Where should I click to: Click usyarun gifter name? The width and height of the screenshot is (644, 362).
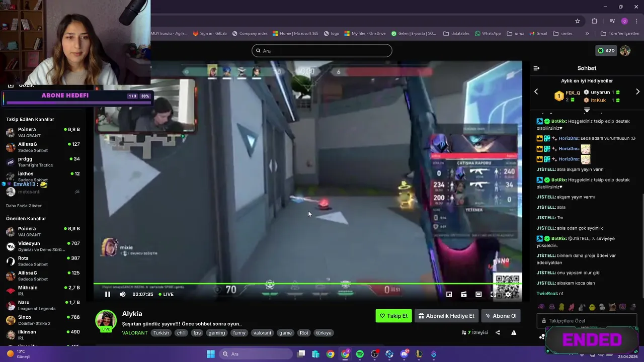600,93
